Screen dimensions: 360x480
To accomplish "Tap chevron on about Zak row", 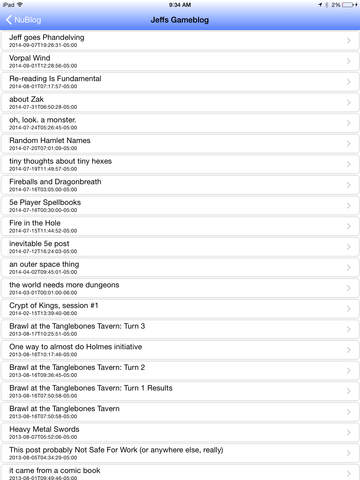I will [349, 103].
